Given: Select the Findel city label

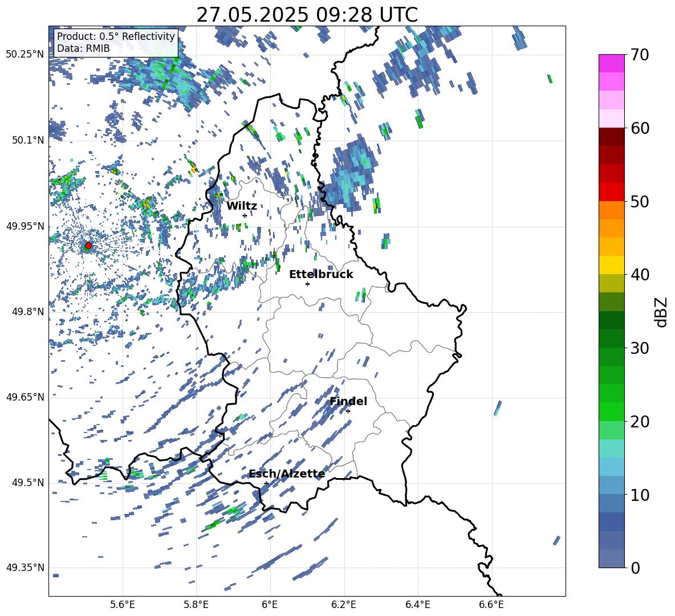Looking at the screenshot, I should 348,401.
